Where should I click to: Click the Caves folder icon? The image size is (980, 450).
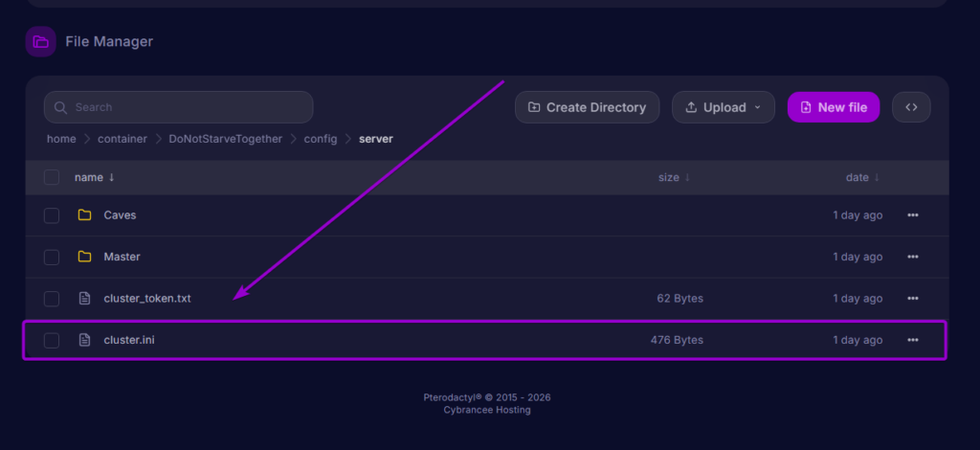(x=84, y=215)
